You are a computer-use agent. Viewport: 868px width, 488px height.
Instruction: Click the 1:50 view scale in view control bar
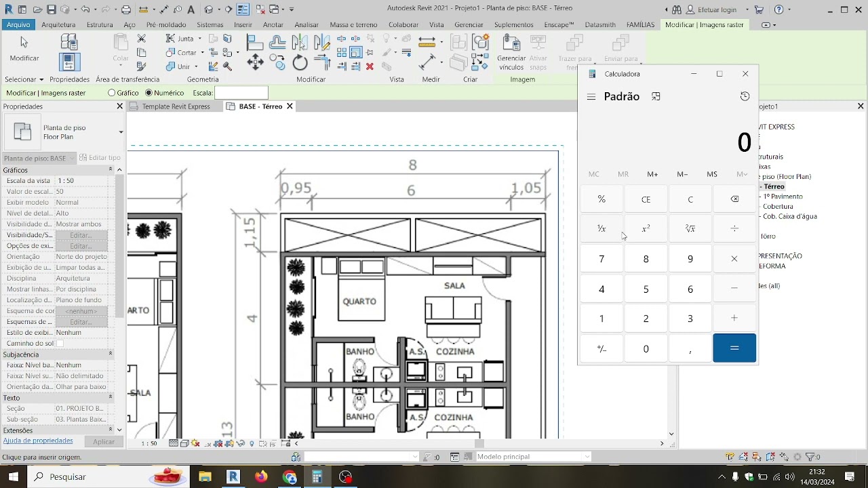[x=149, y=443]
